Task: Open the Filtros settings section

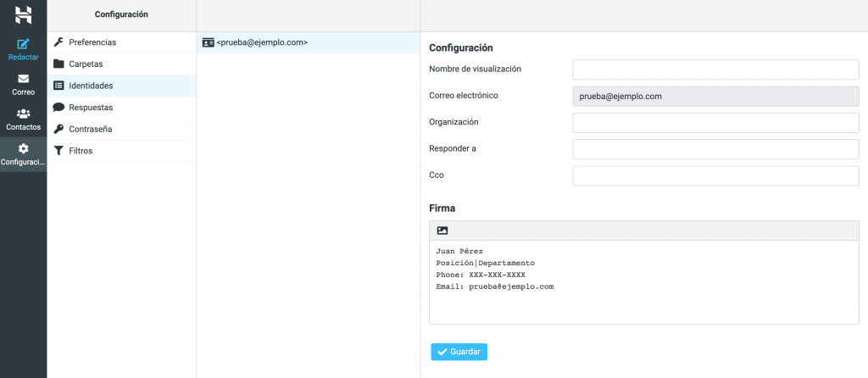Action: coord(81,151)
